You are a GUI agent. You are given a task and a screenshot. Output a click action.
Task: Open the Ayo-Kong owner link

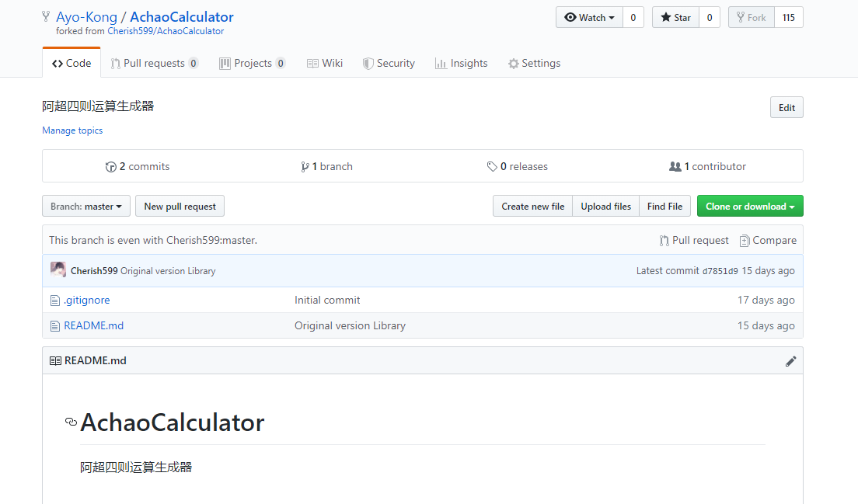coord(86,17)
